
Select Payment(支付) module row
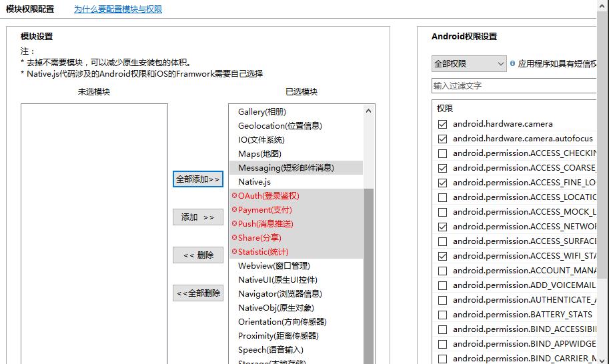[296, 209]
